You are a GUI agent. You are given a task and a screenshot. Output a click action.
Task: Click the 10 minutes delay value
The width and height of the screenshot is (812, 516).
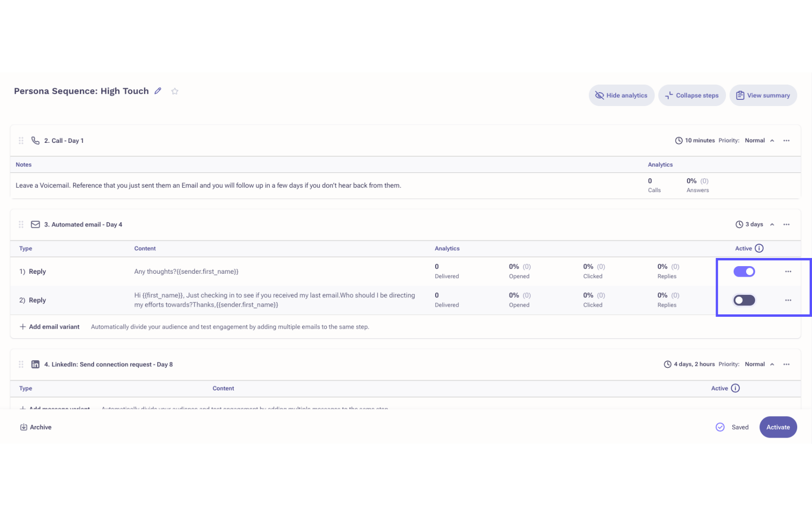[700, 140]
